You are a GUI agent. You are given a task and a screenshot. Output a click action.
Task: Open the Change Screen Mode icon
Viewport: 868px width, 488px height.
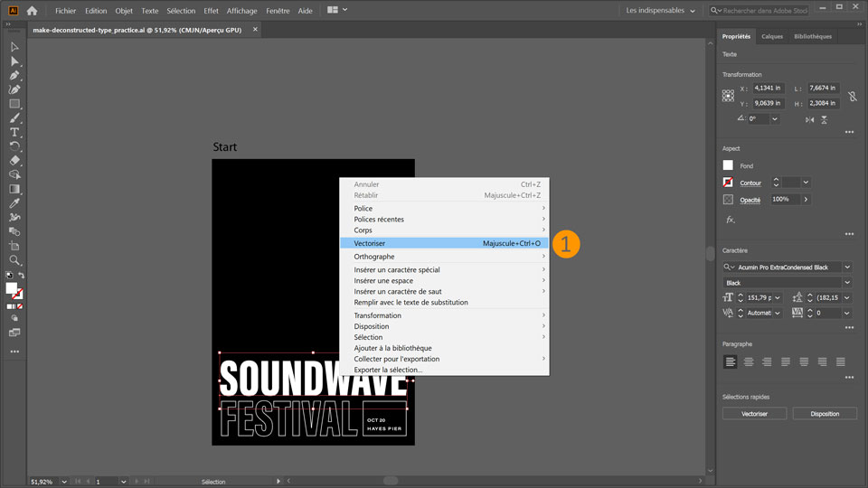(14, 333)
